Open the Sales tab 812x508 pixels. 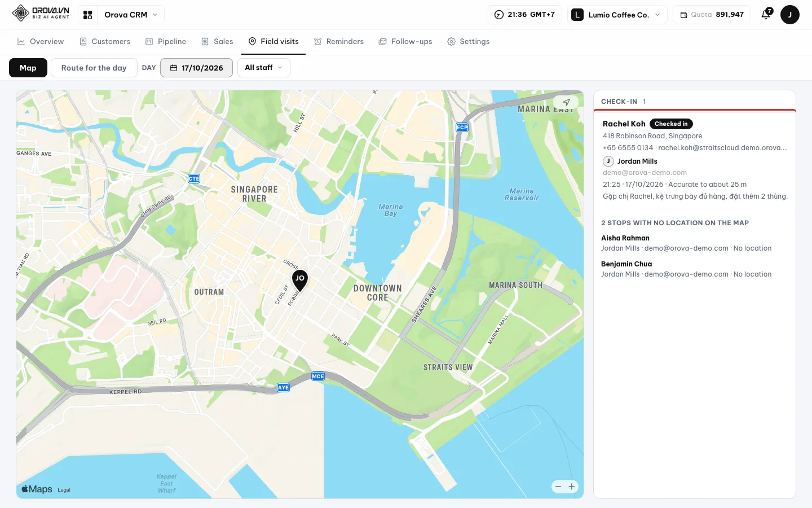217,42
